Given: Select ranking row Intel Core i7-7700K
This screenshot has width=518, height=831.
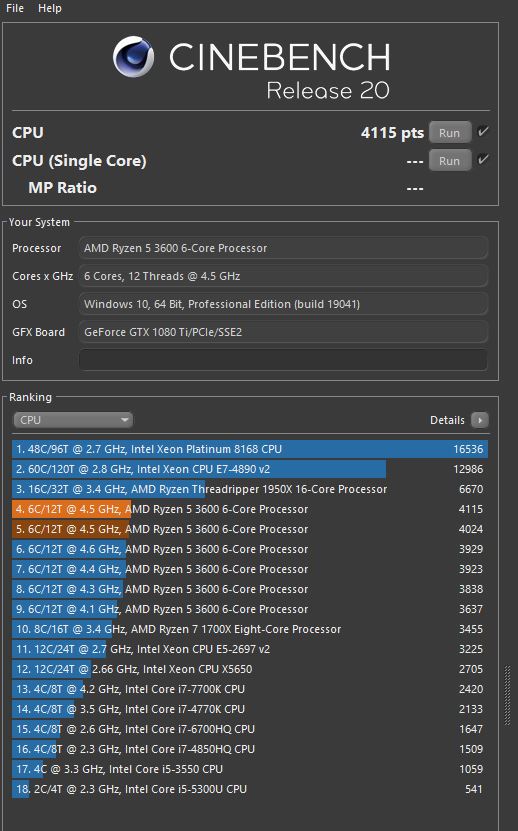Looking at the screenshot, I should pyautogui.click(x=250, y=689).
